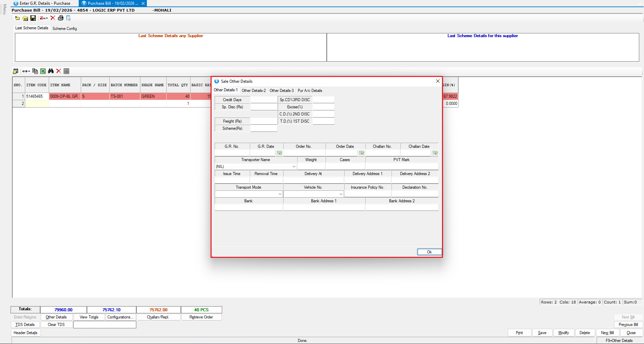Image resolution: width=644 pixels, height=344 pixels.
Task: Open the Pur A/c Details tab
Action: tap(310, 91)
